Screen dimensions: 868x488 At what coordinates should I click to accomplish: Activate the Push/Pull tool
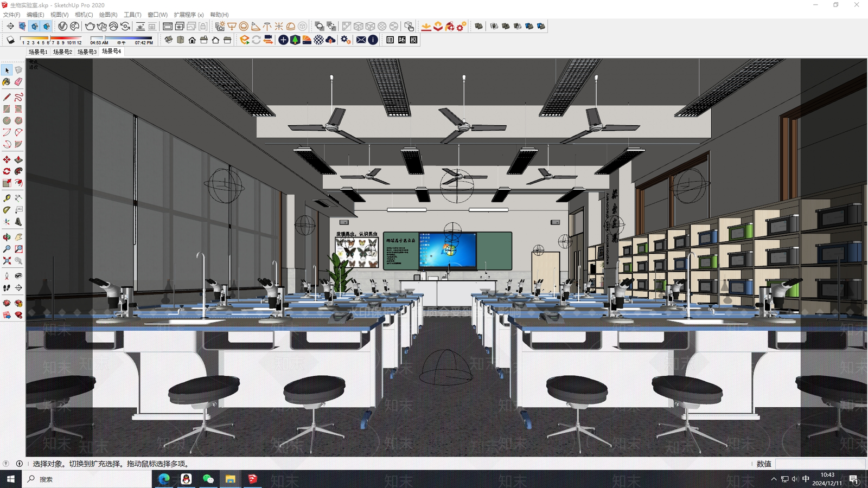click(x=18, y=159)
